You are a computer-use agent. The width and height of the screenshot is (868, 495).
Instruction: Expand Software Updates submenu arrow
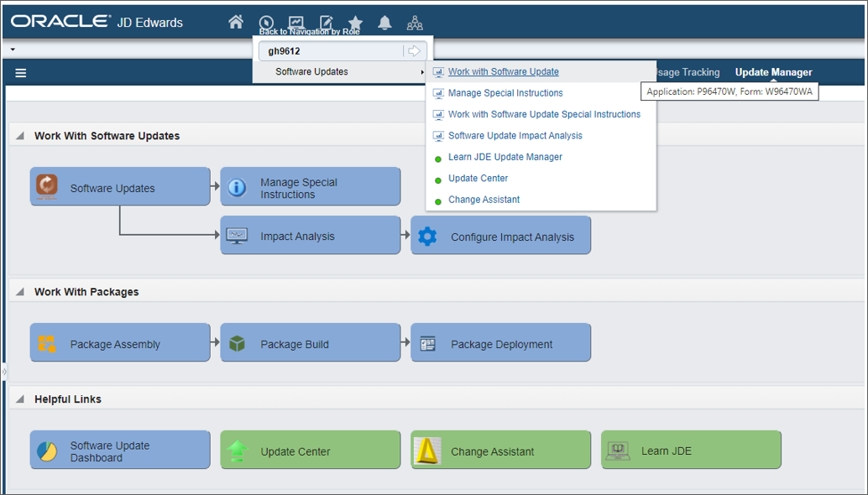pos(421,72)
